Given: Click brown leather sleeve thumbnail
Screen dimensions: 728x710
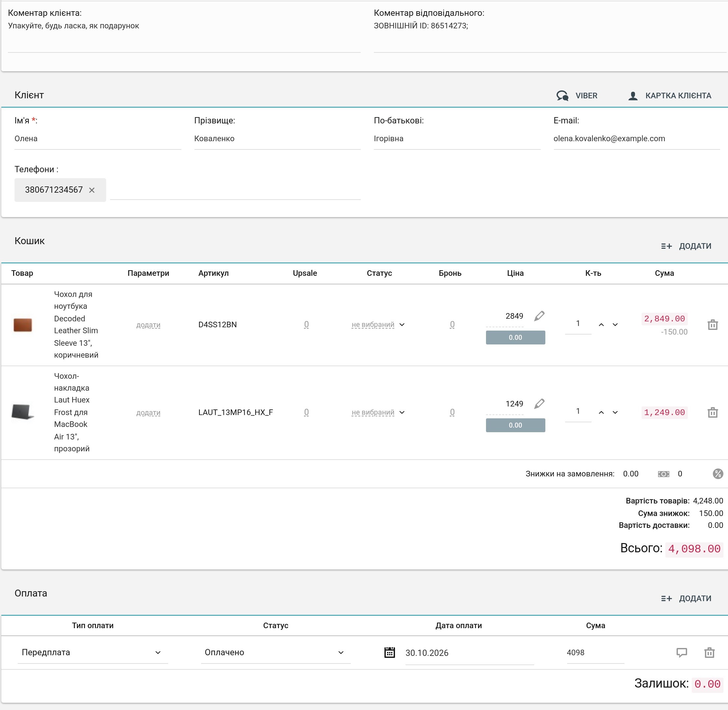Looking at the screenshot, I should point(23,325).
